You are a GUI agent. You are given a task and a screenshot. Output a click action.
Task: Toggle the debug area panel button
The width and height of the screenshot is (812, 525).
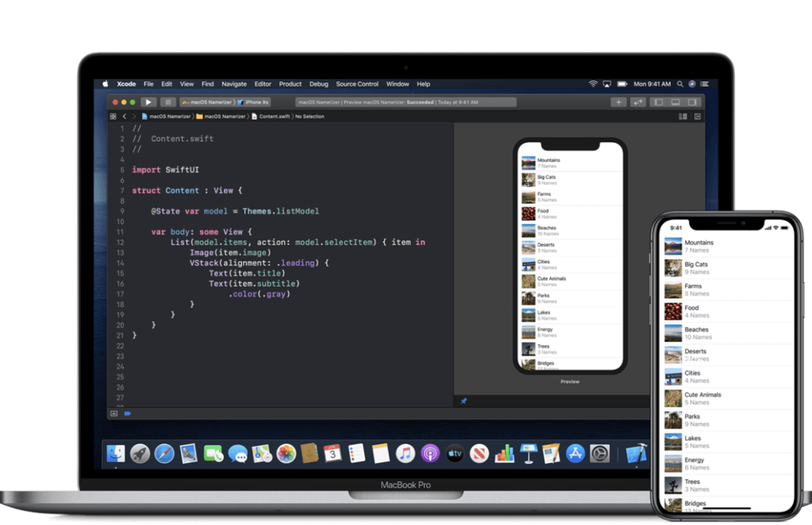point(675,102)
